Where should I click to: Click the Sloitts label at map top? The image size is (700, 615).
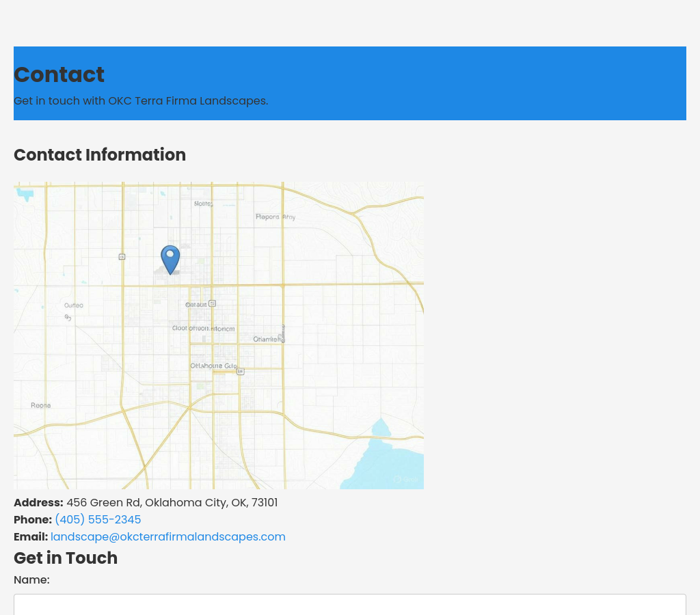203,204
